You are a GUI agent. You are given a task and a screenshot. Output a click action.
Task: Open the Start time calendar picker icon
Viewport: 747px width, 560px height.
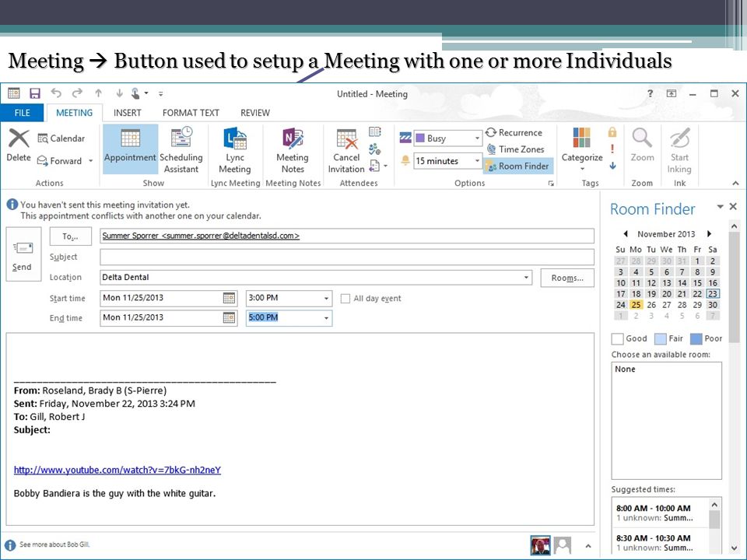pyautogui.click(x=229, y=298)
